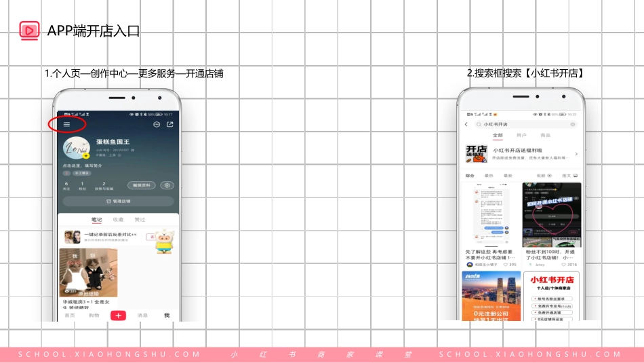
Task: Sort results by 最新
Action: coord(508,176)
